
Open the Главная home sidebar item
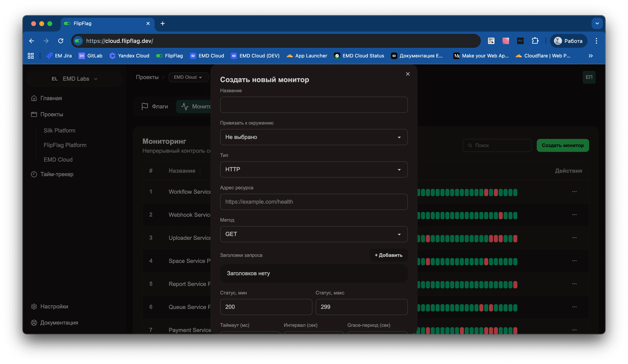[x=51, y=98]
